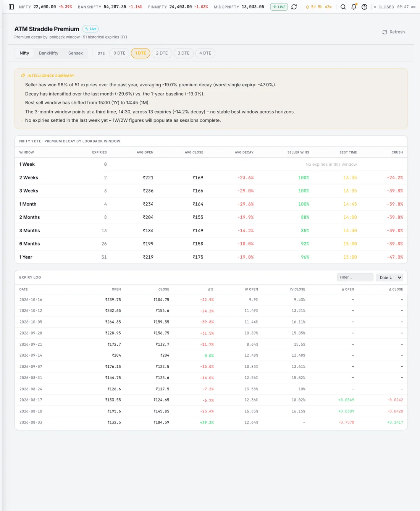Switch to the Sensex tab

click(76, 53)
